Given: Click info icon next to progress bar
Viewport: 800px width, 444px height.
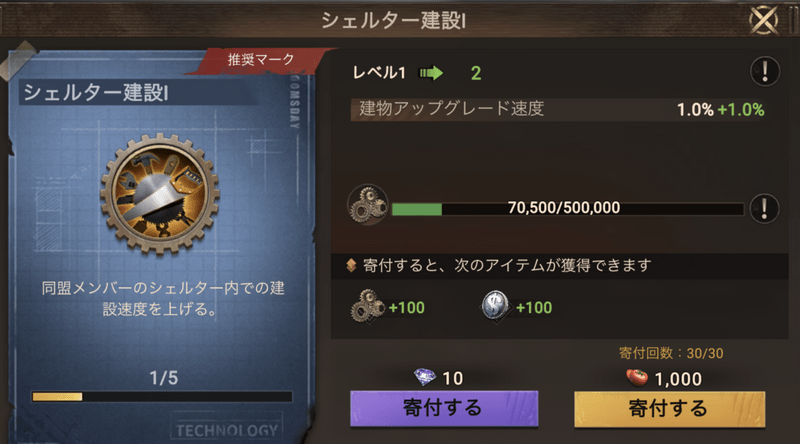Looking at the screenshot, I should (x=764, y=209).
